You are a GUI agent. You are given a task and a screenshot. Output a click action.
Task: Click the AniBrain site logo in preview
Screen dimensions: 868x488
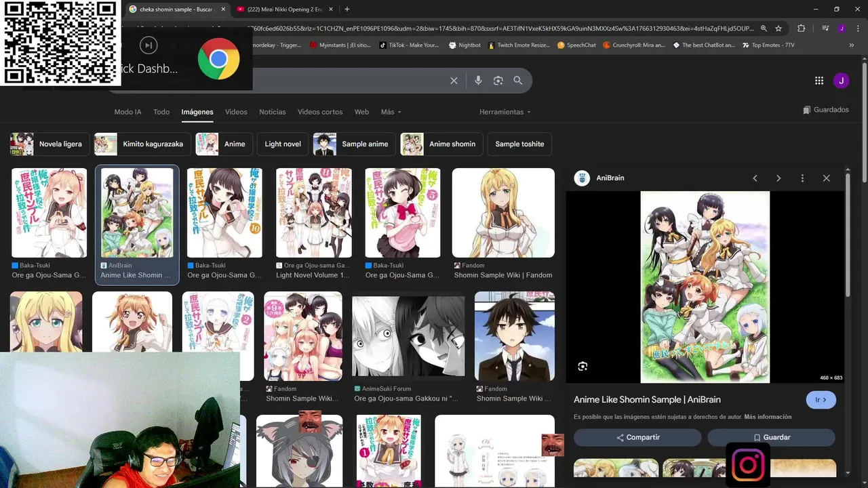pos(582,178)
